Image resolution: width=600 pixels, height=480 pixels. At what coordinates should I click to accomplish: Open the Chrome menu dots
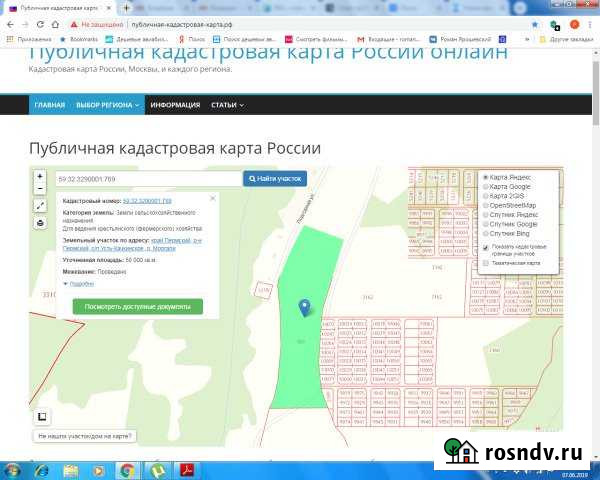pos(590,25)
